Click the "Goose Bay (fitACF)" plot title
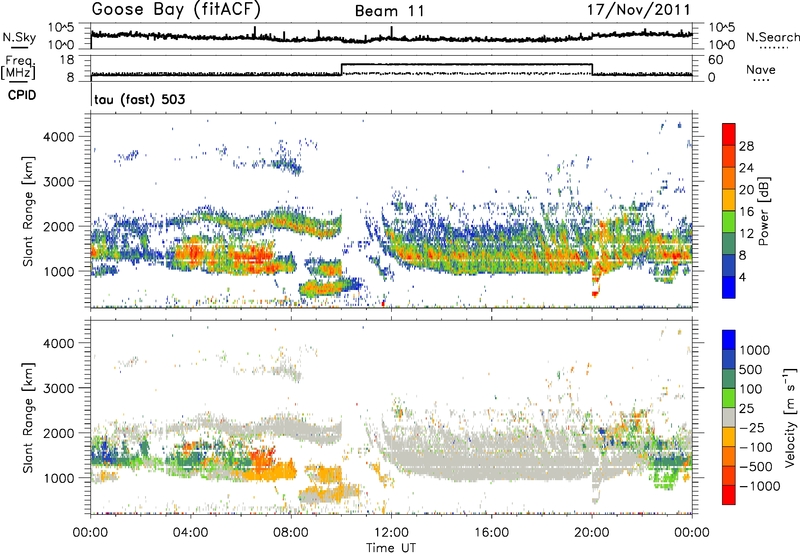 tap(176, 9)
